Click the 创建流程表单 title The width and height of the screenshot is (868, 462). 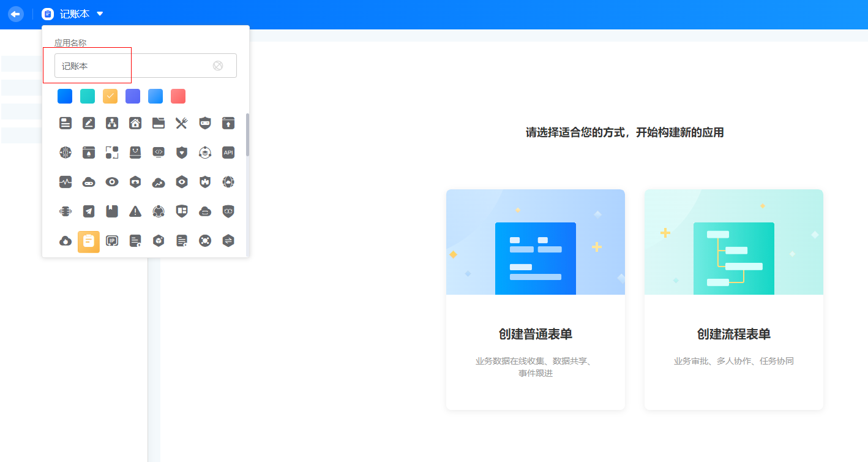734,334
